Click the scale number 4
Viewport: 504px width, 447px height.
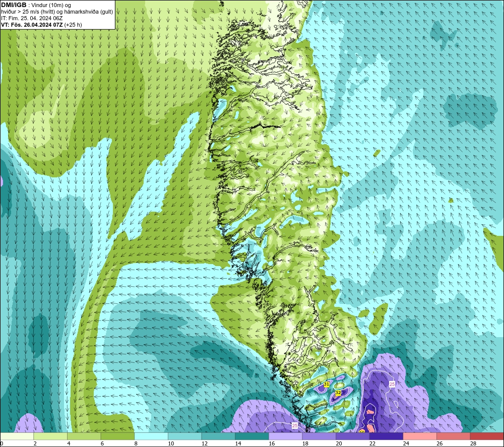[69, 443]
